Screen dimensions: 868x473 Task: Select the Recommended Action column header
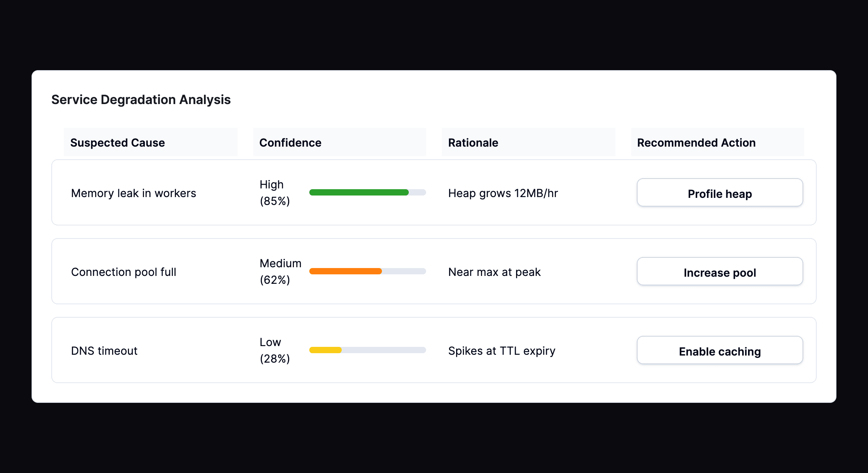[x=696, y=143]
